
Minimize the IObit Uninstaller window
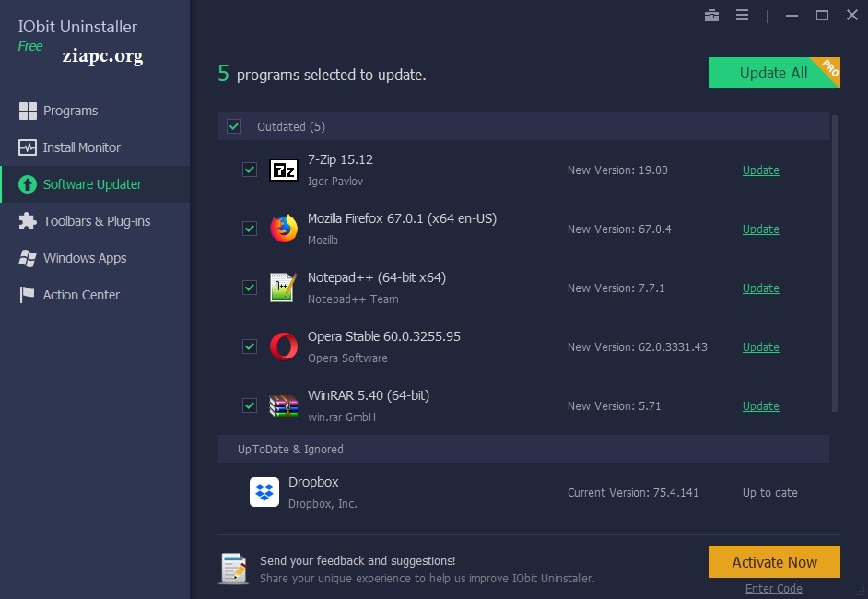point(792,16)
